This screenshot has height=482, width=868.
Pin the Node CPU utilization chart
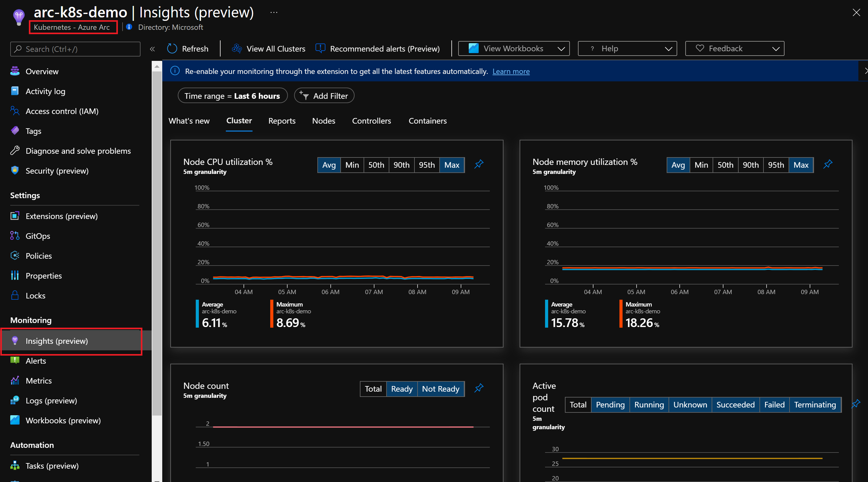pyautogui.click(x=478, y=165)
